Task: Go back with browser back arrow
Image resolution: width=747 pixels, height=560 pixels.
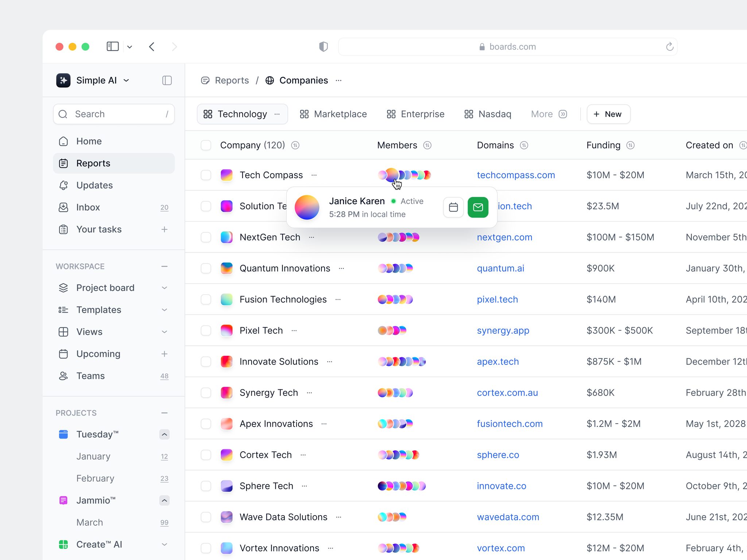Action: click(x=152, y=47)
